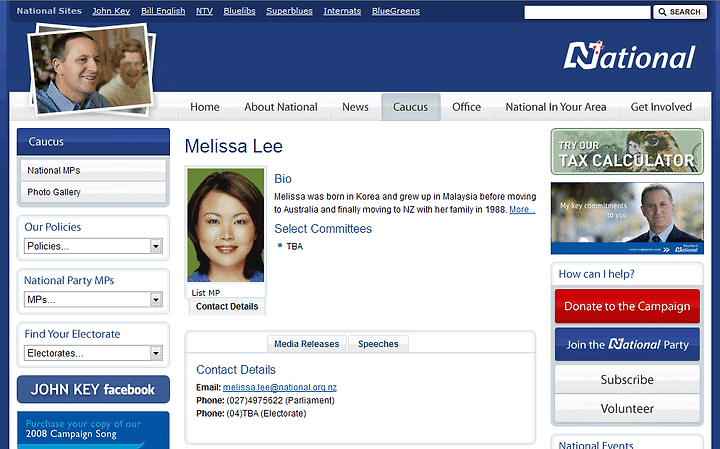720x449 pixels.
Task: Click Join the National Party button
Action: click(x=627, y=344)
